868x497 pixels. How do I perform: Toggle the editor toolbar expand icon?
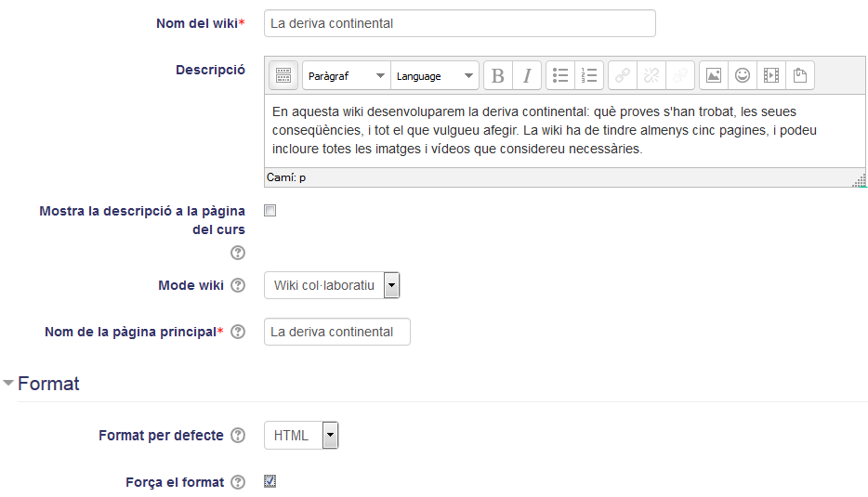pos(283,75)
